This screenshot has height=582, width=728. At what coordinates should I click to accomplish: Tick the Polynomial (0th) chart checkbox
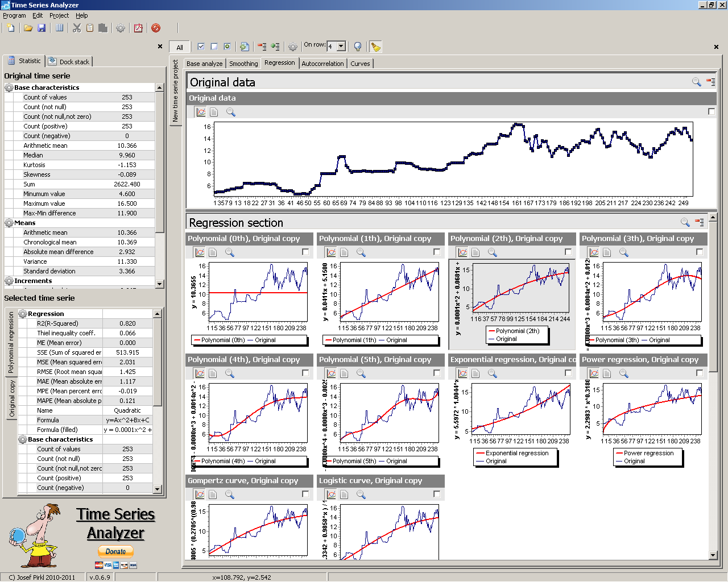point(305,252)
